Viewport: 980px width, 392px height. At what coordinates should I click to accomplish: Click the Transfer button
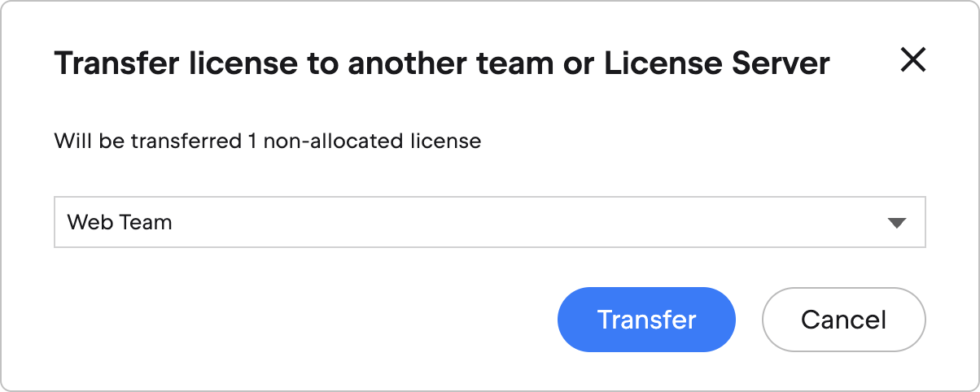[x=646, y=320]
